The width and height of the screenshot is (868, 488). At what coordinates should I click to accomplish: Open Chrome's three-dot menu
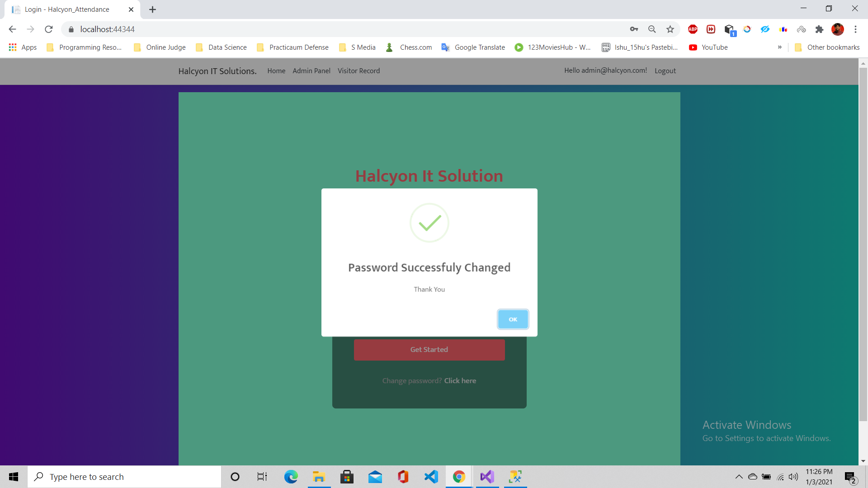[855, 29]
